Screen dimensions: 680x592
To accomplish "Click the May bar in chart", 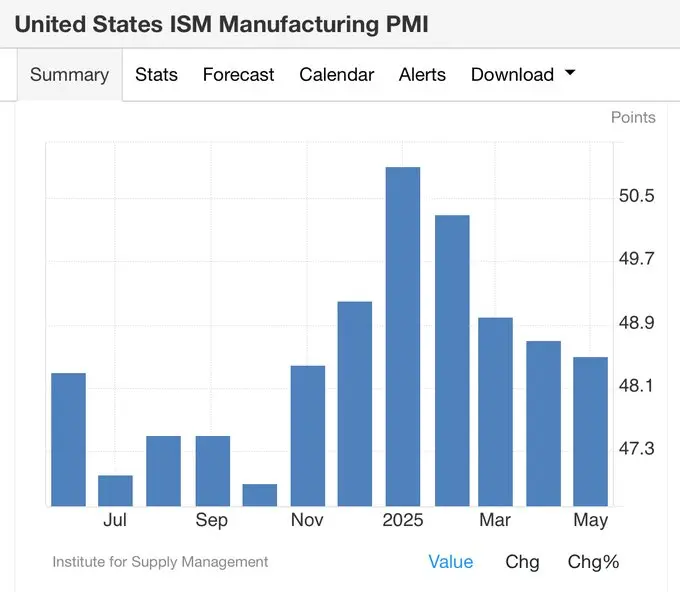I will coord(590,431).
